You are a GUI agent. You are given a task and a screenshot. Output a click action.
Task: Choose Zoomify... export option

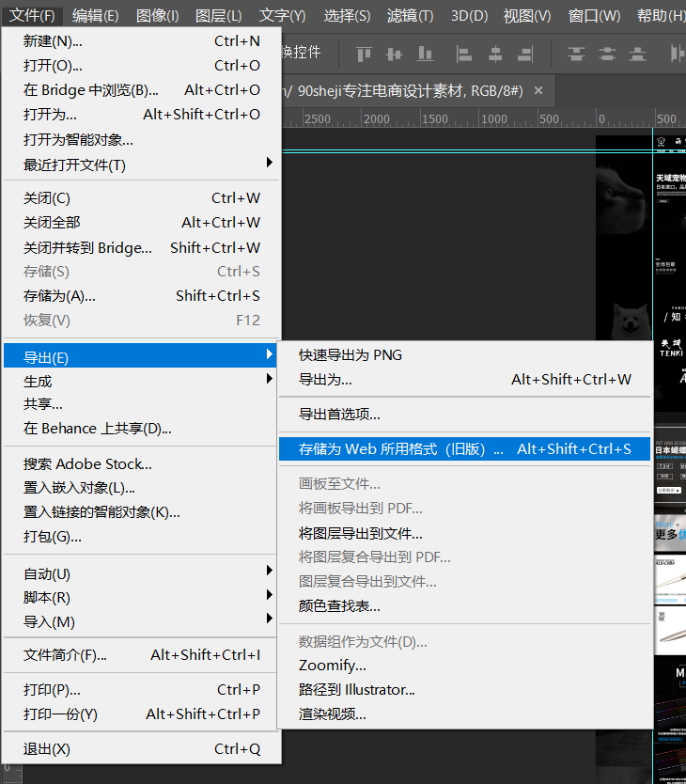coord(464,666)
